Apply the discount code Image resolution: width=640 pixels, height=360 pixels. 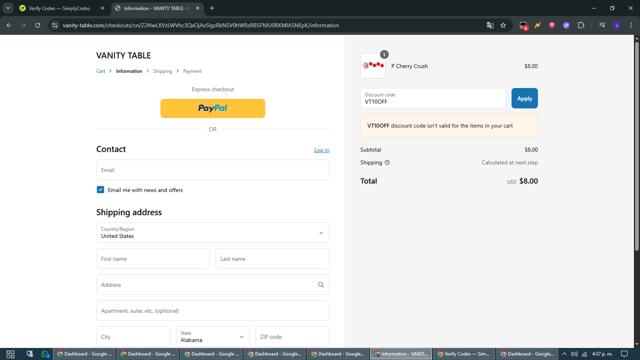click(x=524, y=98)
